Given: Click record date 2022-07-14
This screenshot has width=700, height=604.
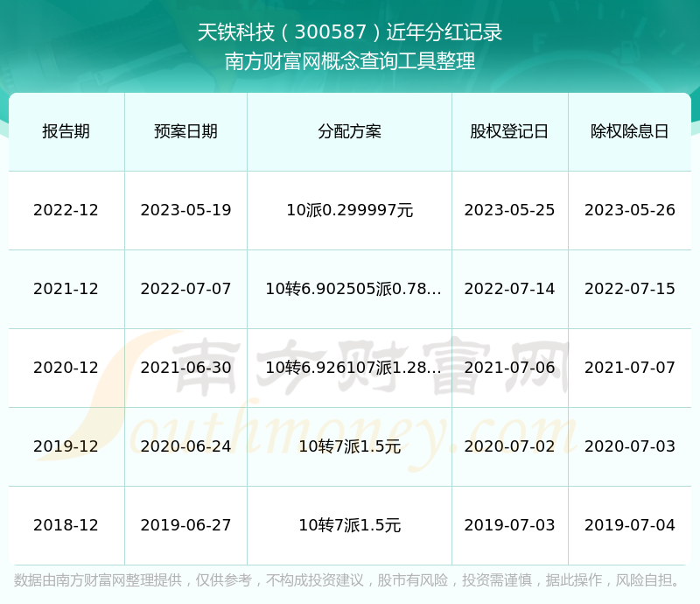Looking at the screenshot, I should click(509, 289).
